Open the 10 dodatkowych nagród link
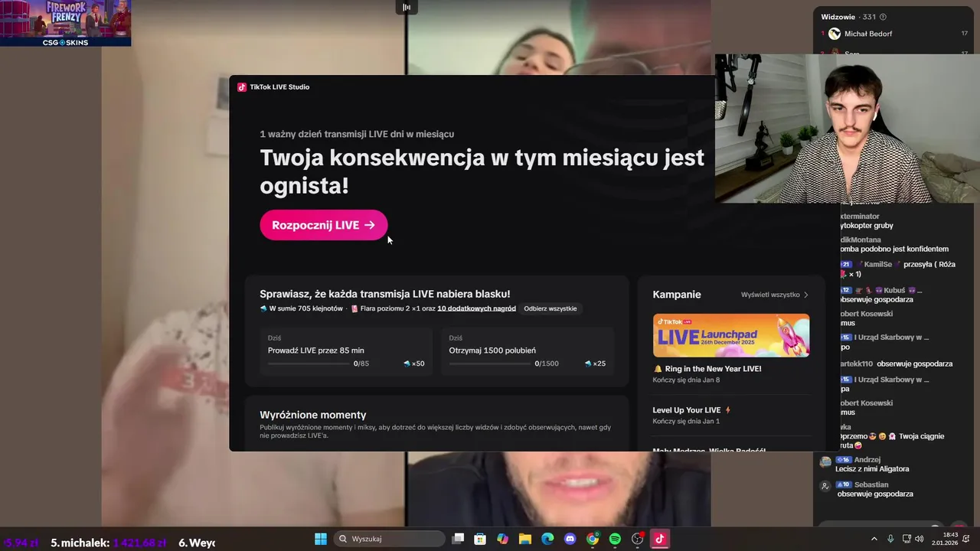This screenshot has height=551, width=980. coord(476,308)
